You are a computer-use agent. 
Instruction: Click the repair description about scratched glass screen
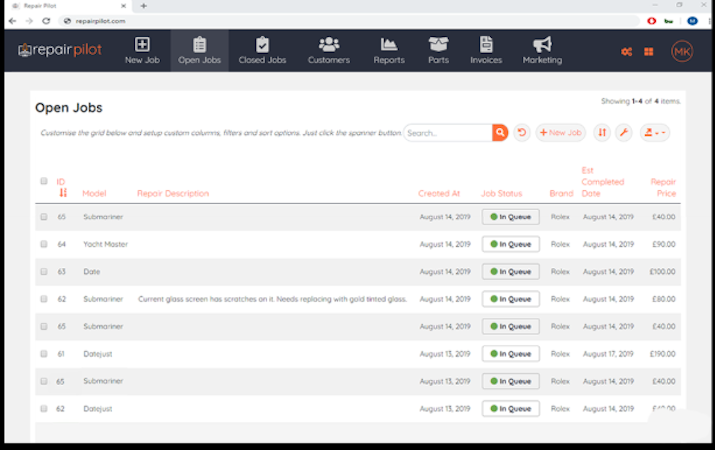pyautogui.click(x=272, y=299)
